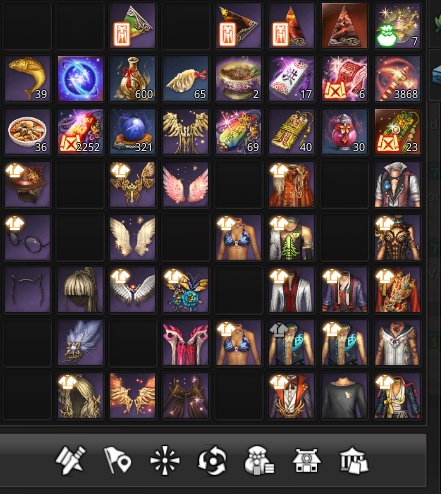
Task: Open the flag with map pin icon
Action: pyautogui.click(x=118, y=460)
